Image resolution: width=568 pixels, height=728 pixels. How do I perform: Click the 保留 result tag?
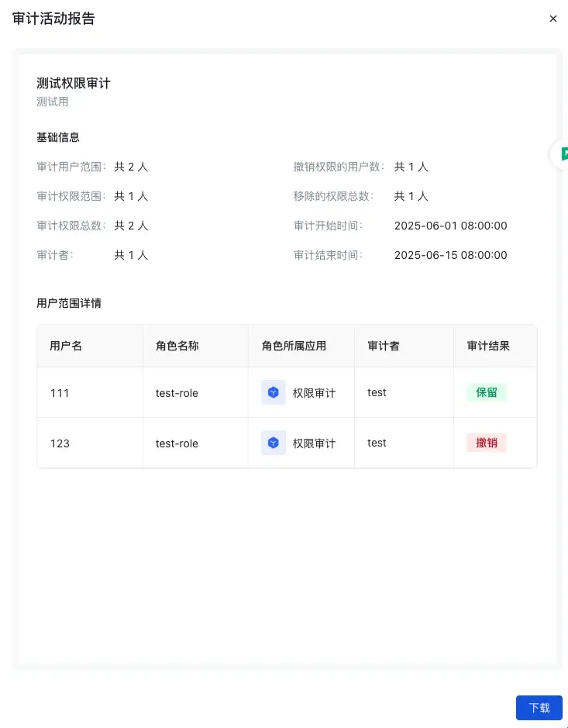[487, 392]
